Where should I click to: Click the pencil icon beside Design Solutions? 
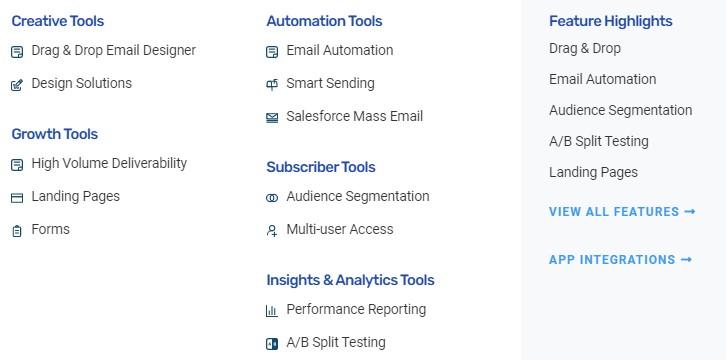17,85
